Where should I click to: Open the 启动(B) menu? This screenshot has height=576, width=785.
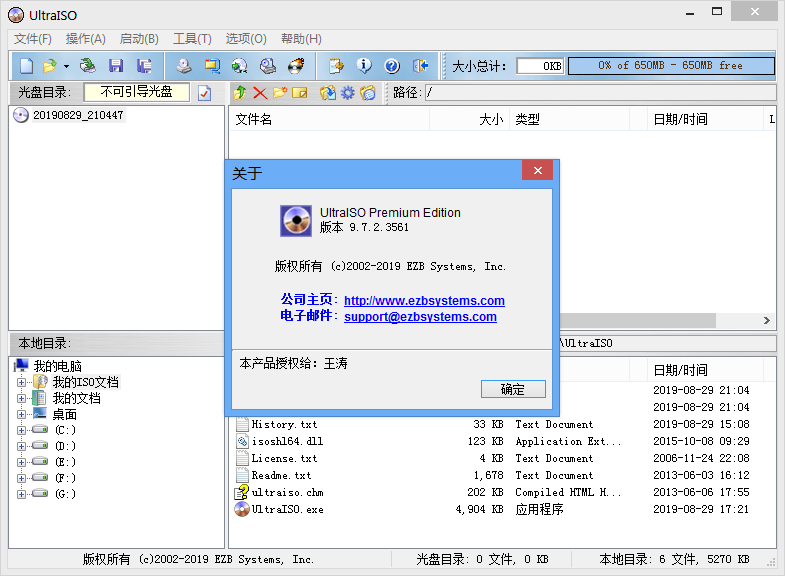pos(139,39)
